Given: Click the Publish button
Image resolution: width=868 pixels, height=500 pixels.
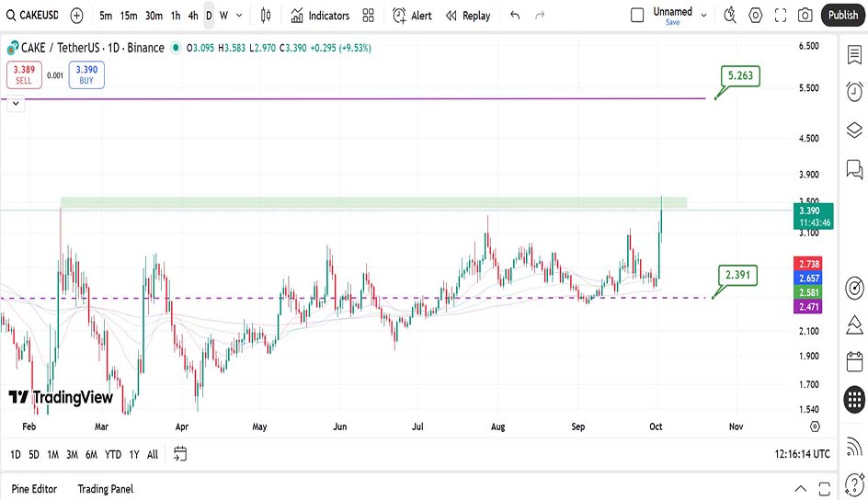Looking at the screenshot, I should point(842,16).
